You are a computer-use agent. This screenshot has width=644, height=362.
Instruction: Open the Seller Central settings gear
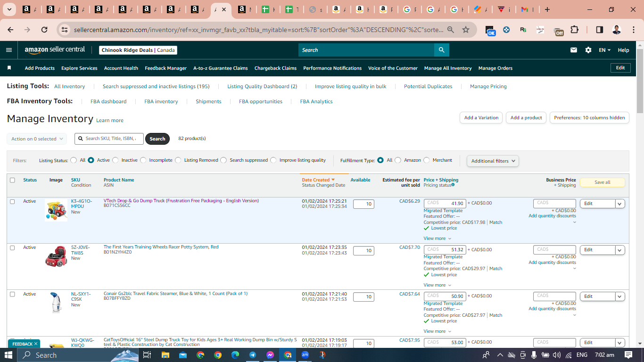588,50
